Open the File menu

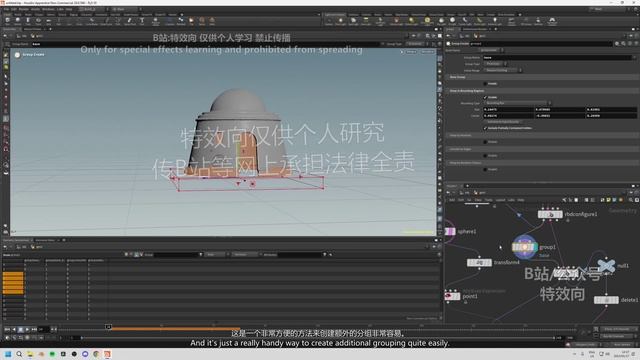tap(7, 9)
